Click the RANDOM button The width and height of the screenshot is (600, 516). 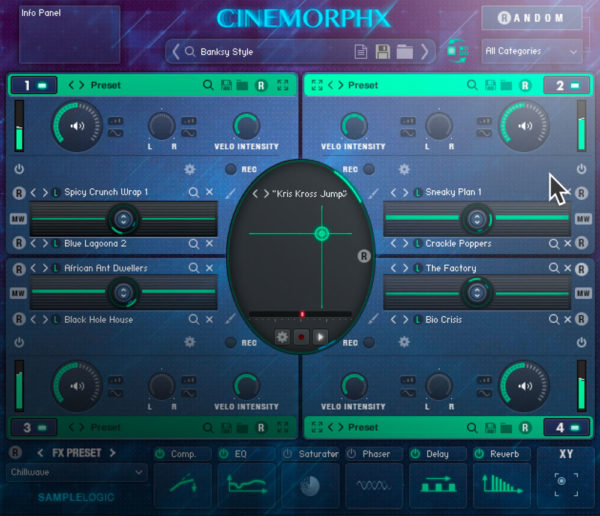coord(532,18)
